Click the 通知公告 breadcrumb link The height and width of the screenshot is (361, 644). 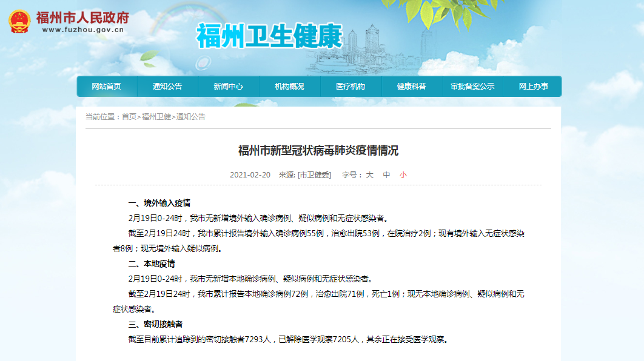[x=191, y=117]
